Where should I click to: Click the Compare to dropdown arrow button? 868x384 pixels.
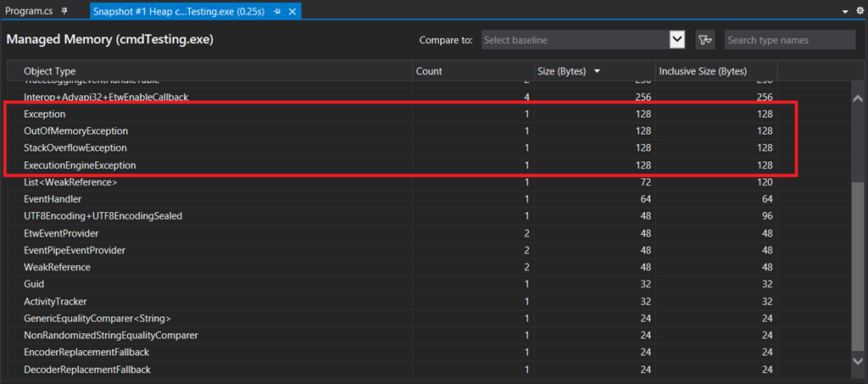(x=677, y=40)
